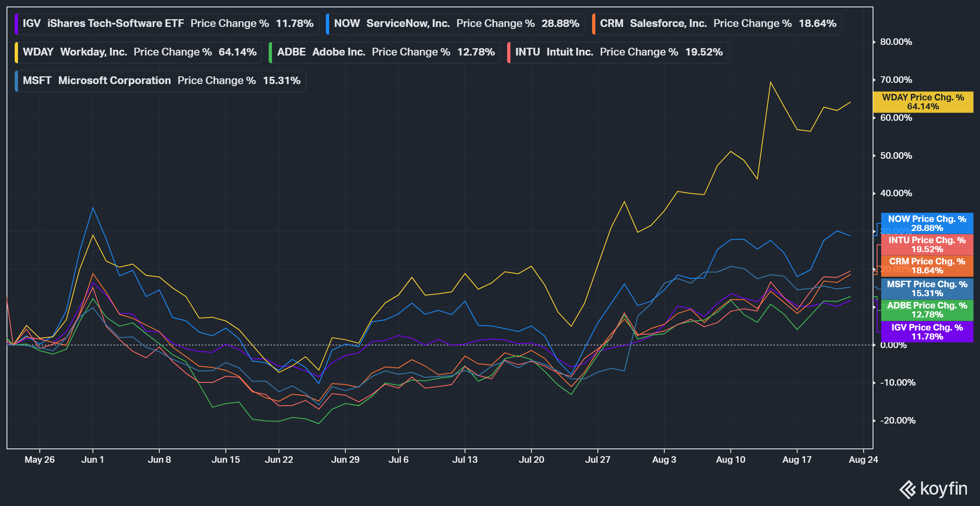Click the yellow color bar beside WDAY legend

click(16, 52)
